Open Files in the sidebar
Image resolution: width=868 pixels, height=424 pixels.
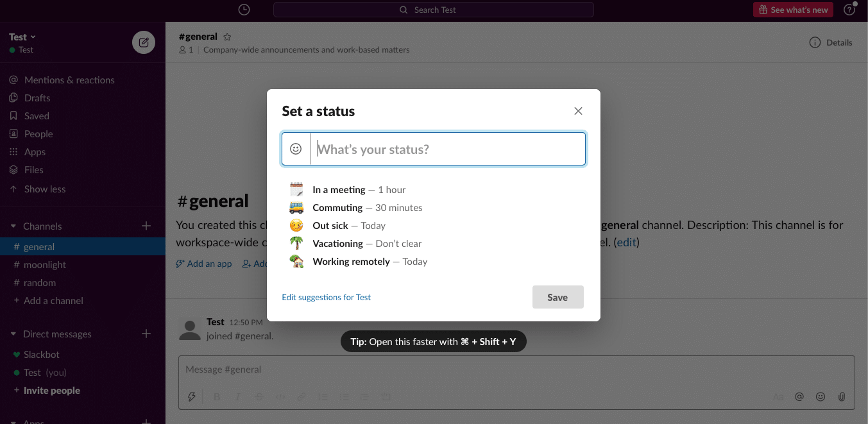[x=33, y=170]
